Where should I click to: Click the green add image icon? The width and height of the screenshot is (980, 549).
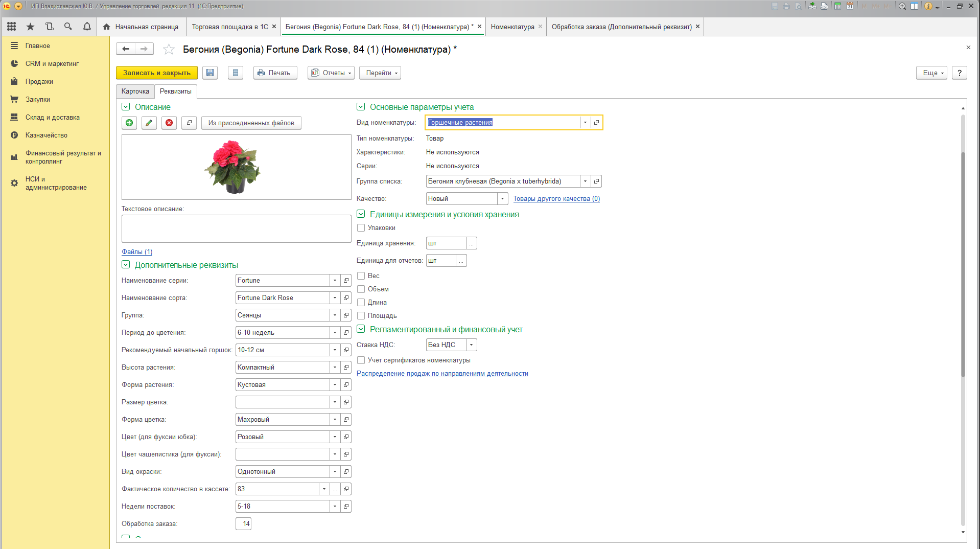[x=129, y=123]
